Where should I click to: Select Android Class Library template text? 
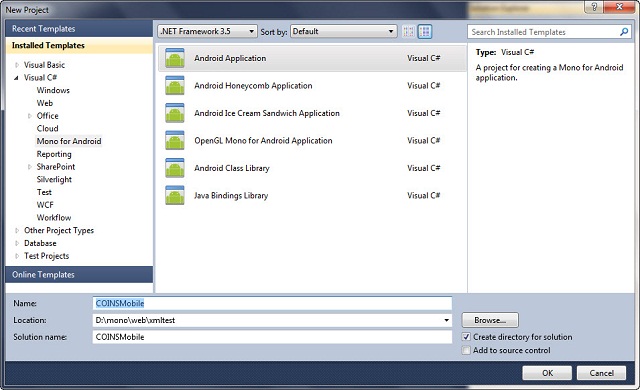232,168
